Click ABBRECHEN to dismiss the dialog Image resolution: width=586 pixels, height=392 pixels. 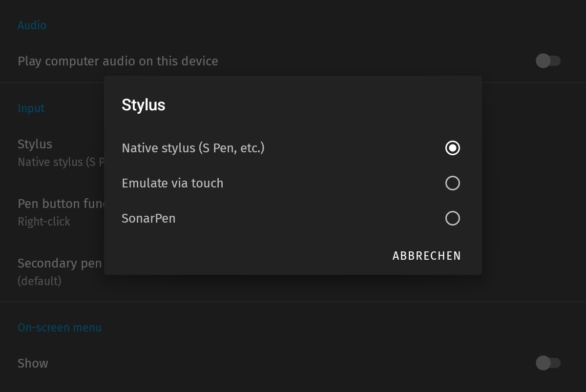tap(426, 255)
